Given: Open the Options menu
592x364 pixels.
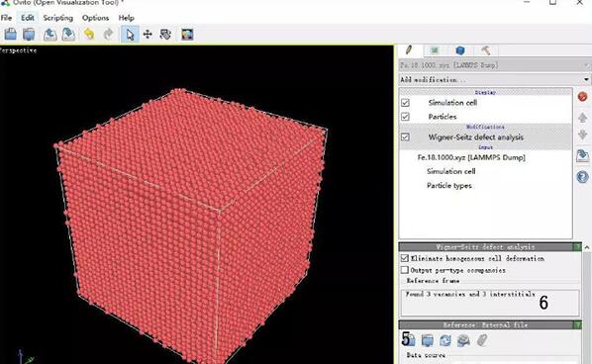Looking at the screenshot, I should (x=95, y=18).
